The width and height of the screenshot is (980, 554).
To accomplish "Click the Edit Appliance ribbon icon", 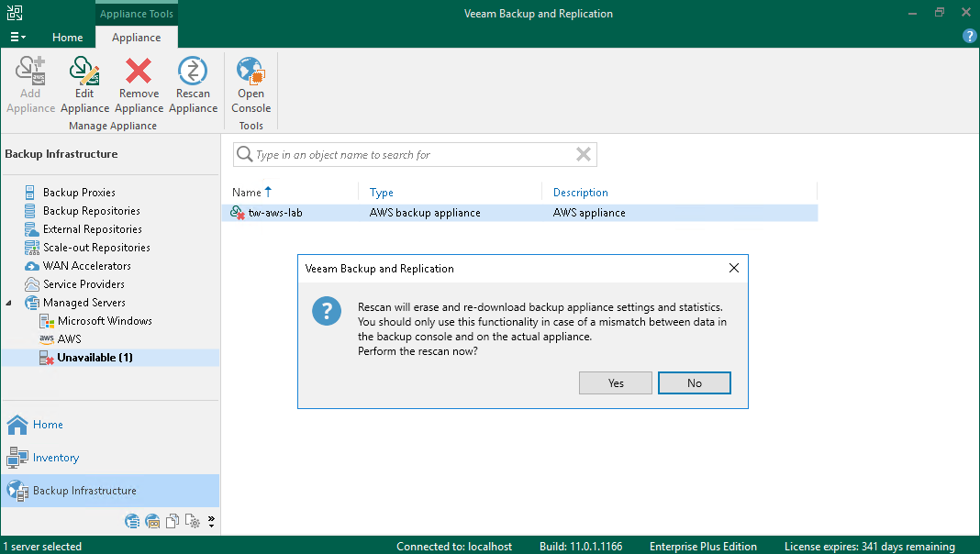I will (84, 84).
